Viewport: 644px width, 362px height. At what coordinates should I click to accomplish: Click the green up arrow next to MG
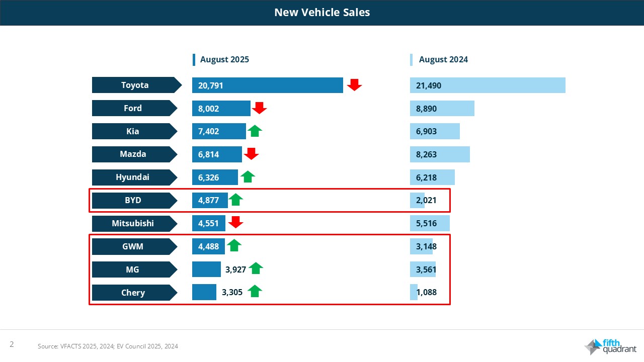tap(256, 269)
